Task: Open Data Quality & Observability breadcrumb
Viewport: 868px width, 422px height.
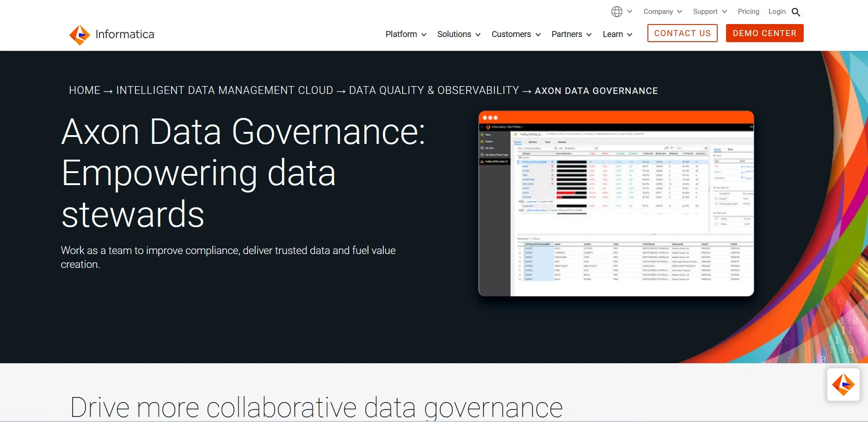Action: click(434, 91)
